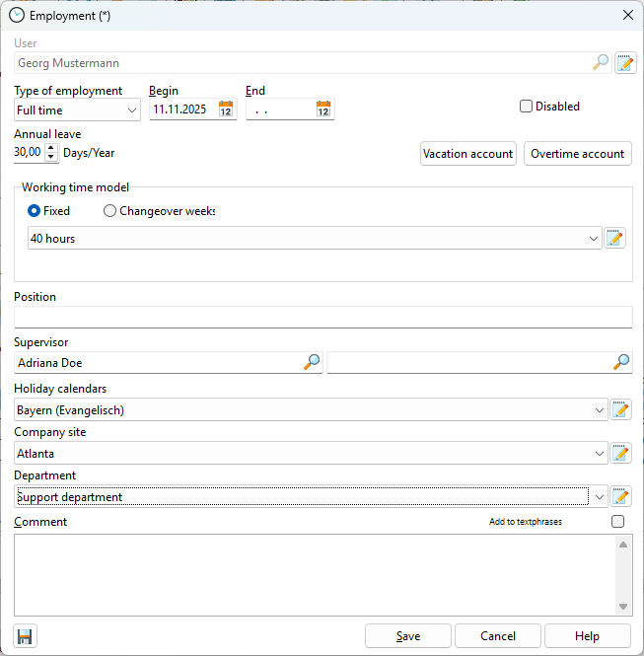
Task: Expand the Department dropdown list
Action: 601,497
